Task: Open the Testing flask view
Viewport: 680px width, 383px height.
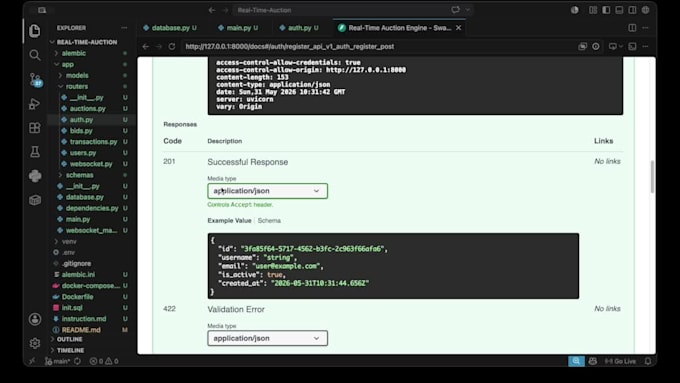Action: tap(35, 152)
